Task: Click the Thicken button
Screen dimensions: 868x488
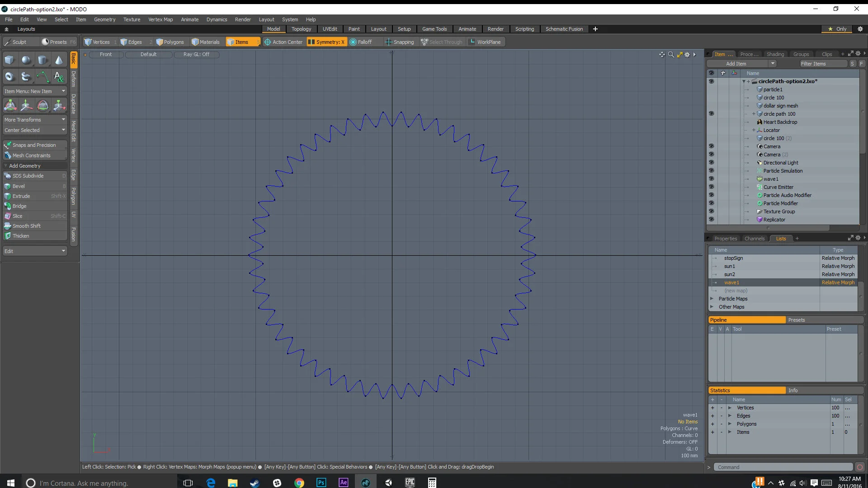Action: point(21,236)
